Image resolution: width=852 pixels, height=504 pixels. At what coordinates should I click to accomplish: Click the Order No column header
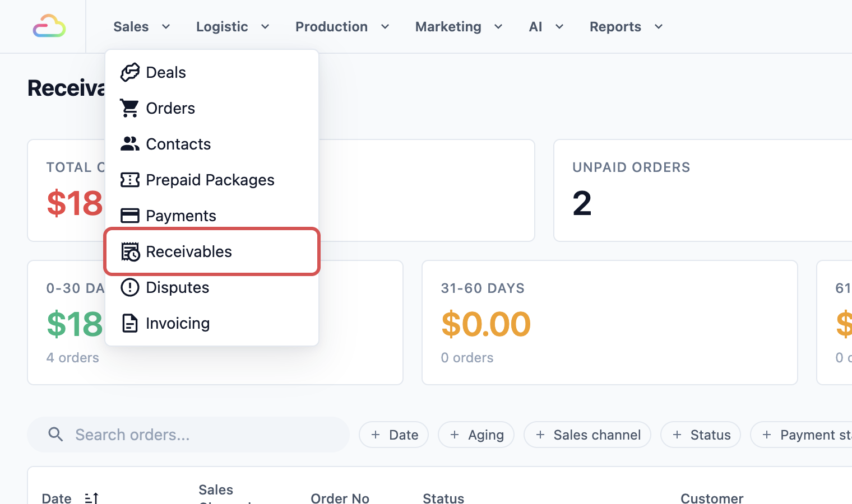click(x=340, y=498)
